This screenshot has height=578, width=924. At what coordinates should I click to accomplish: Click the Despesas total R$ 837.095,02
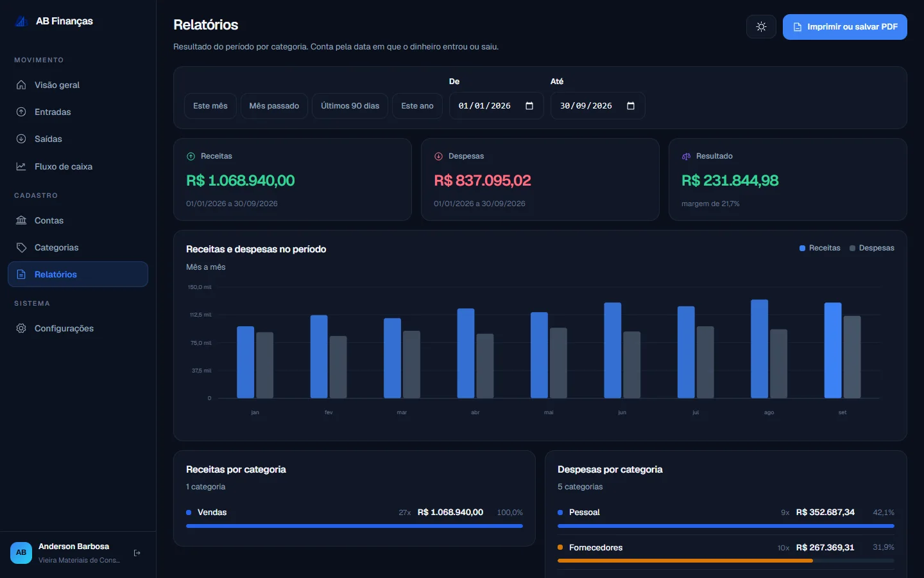tap(483, 180)
